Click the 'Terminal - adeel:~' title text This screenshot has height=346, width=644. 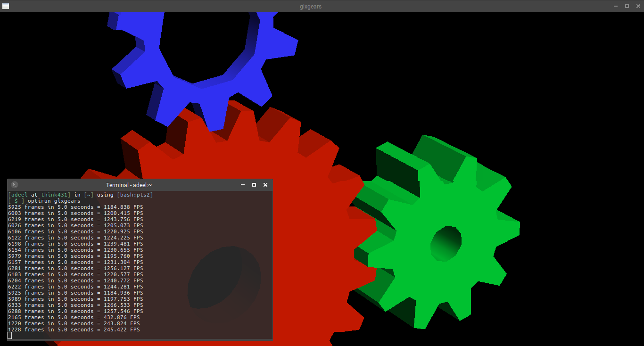pyautogui.click(x=129, y=185)
